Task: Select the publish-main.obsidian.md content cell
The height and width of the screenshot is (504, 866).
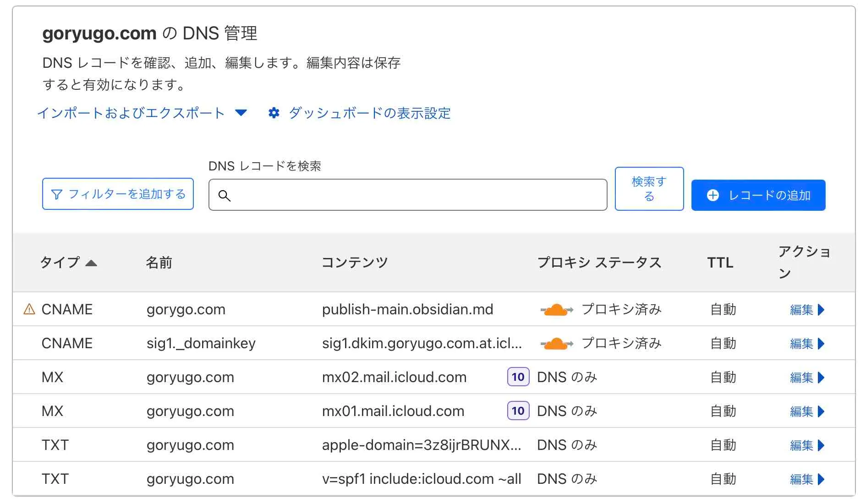Action: [407, 309]
